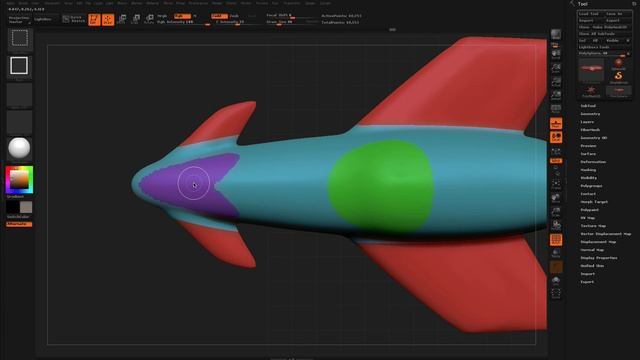Viewport: 640px width, 360px height.
Task: Click the right shelf Move view icon
Action: pos(556,198)
